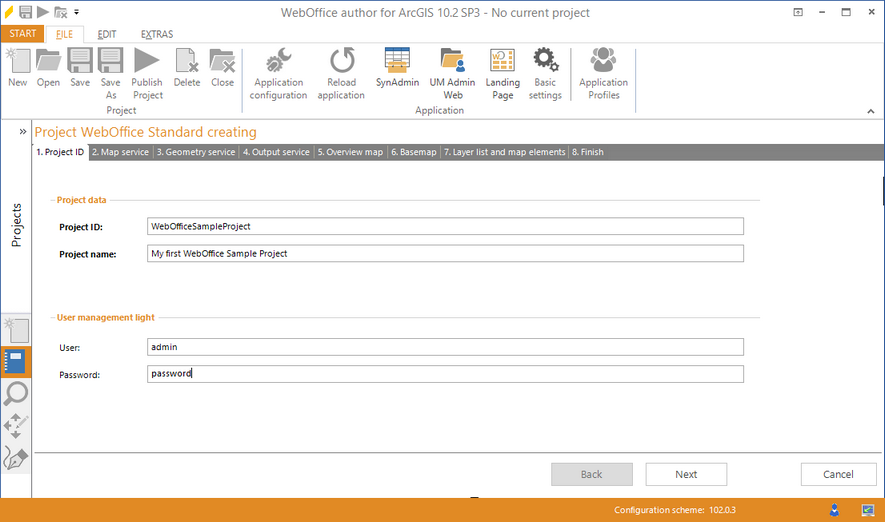Expand the Projects side panel
The image size is (885, 522).
(23, 131)
